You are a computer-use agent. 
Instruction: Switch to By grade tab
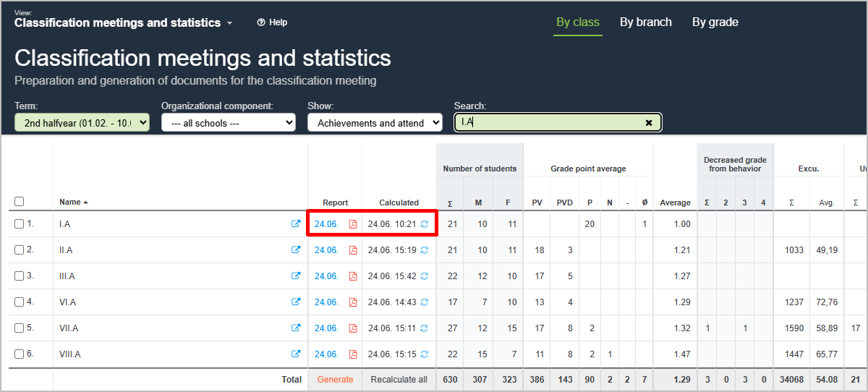point(715,22)
